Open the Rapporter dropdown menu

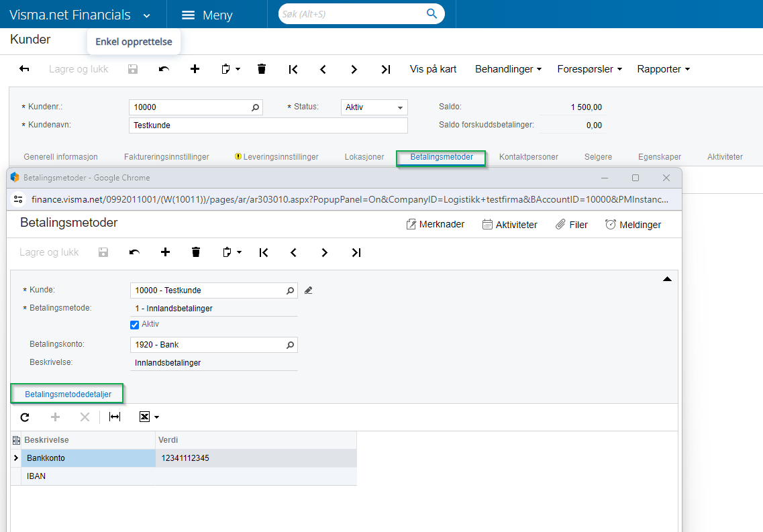[663, 69]
